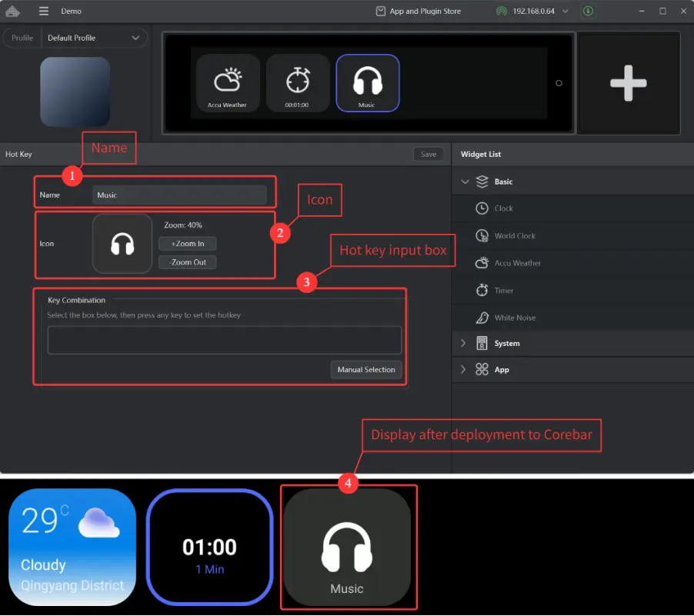The height and width of the screenshot is (616, 694).
Task: Collapse the Basic widget category
Action: click(x=465, y=182)
